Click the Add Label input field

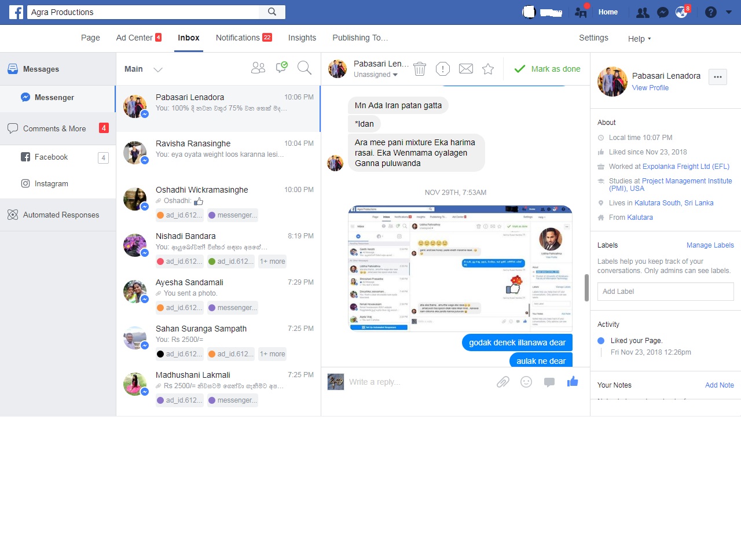[x=665, y=292]
